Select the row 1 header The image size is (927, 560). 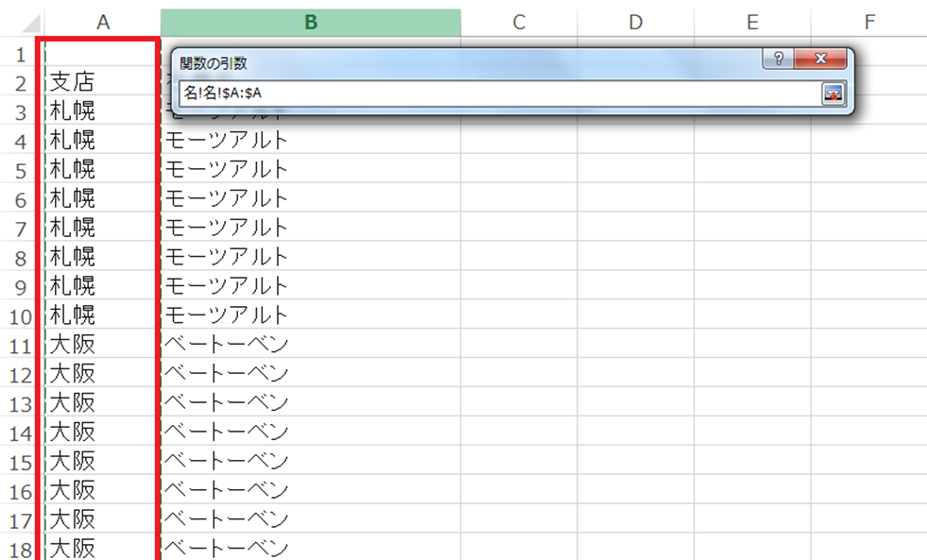[19, 54]
